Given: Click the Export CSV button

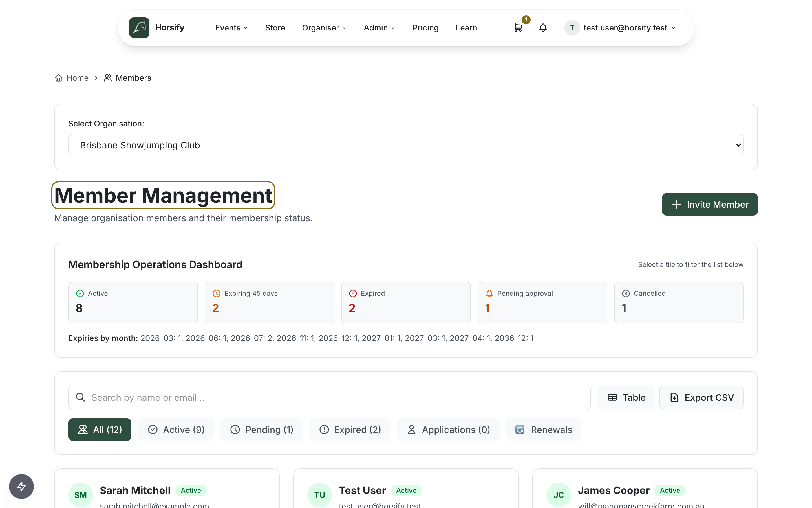Looking at the screenshot, I should coord(701,397).
